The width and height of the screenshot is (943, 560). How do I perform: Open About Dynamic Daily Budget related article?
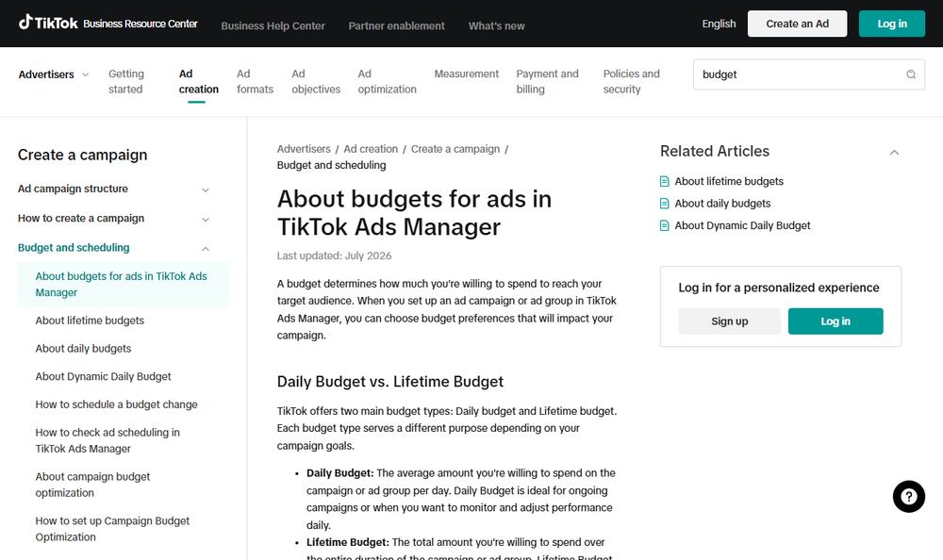click(x=742, y=225)
